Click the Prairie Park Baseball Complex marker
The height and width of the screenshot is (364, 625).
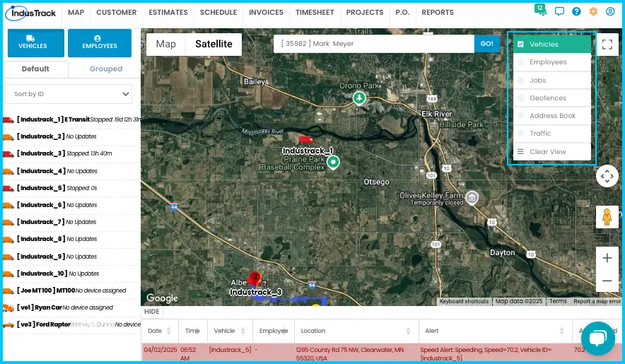pos(333,163)
